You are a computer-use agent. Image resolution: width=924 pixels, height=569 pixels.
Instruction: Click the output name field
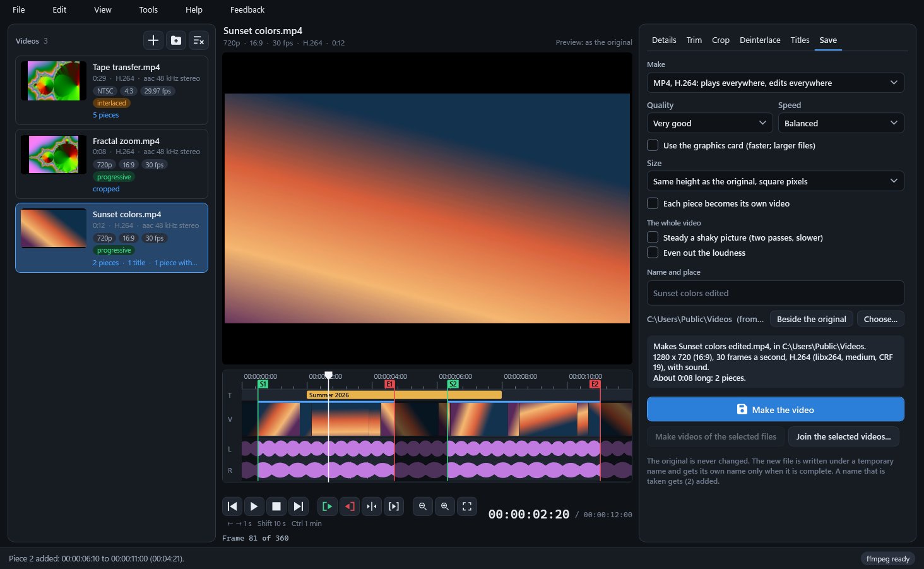click(775, 293)
